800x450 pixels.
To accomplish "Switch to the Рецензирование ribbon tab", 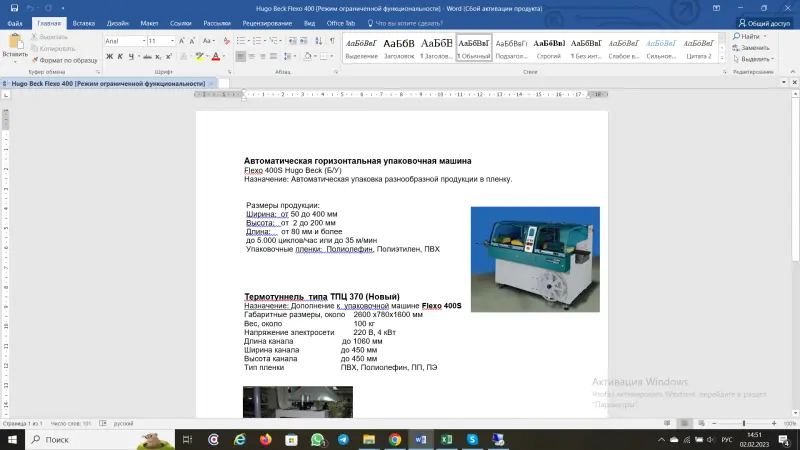I will pyautogui.click(x=267, y=23).
